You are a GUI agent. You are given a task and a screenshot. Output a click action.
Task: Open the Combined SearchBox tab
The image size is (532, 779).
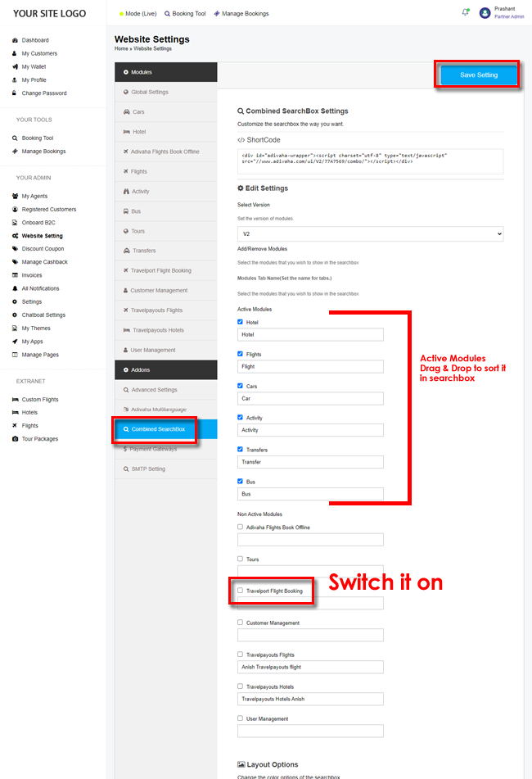click(166, 429)
